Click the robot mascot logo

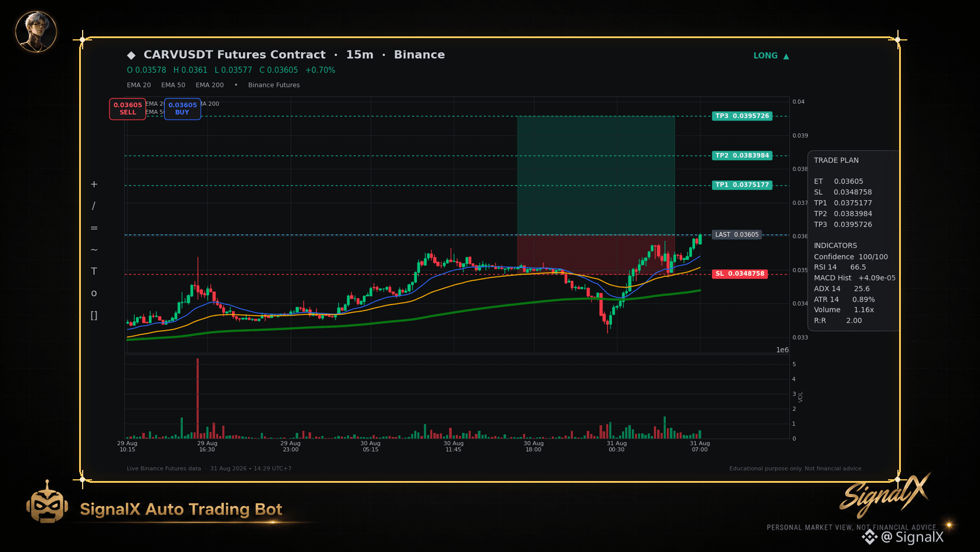coord(47,502)
